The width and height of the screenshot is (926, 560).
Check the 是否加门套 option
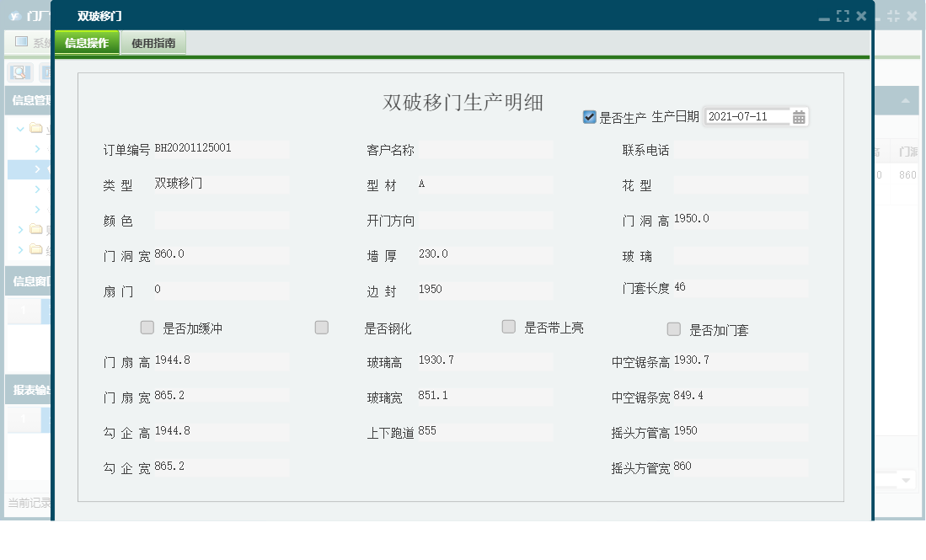pyautogui.click(x=673, y=328)
